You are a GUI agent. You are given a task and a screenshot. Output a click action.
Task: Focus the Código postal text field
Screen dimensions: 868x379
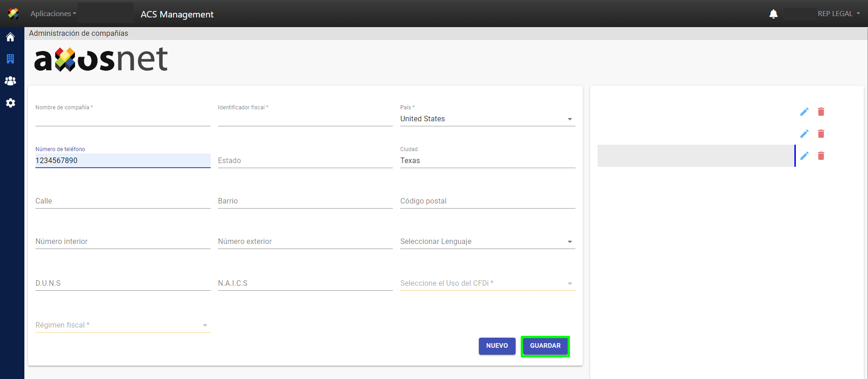click(x=487, y=201)
